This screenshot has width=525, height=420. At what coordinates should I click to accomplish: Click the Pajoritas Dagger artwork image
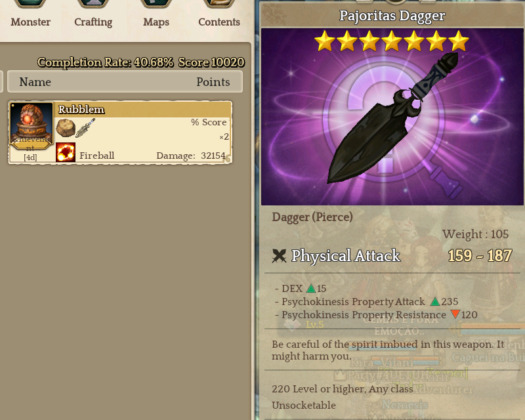tap(392, 117)
